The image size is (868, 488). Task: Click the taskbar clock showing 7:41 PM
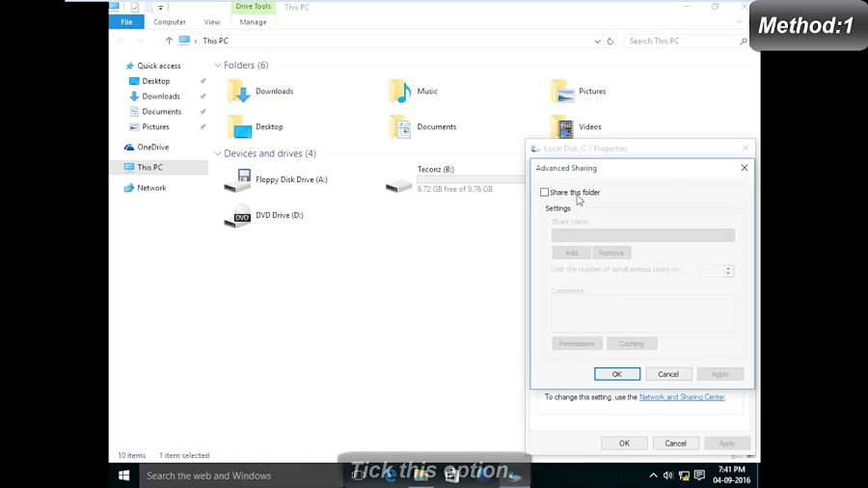pos(732,475)
